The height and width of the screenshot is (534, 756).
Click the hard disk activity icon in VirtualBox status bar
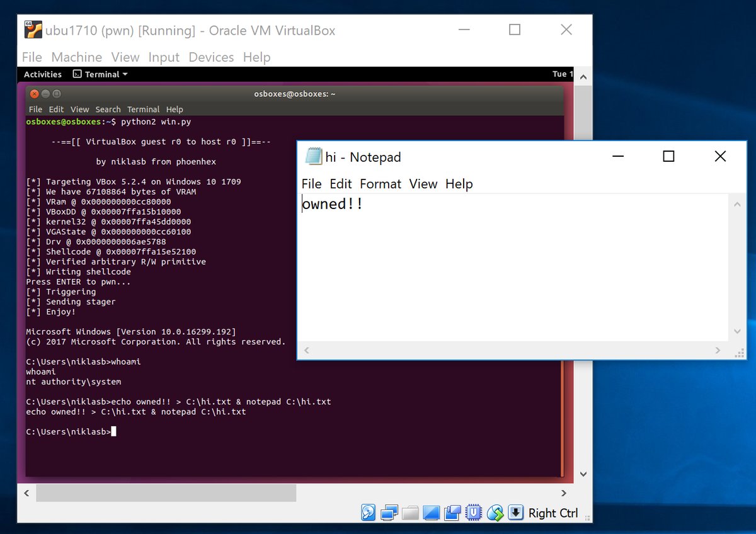pyautogui.click(x=369, y=513)
